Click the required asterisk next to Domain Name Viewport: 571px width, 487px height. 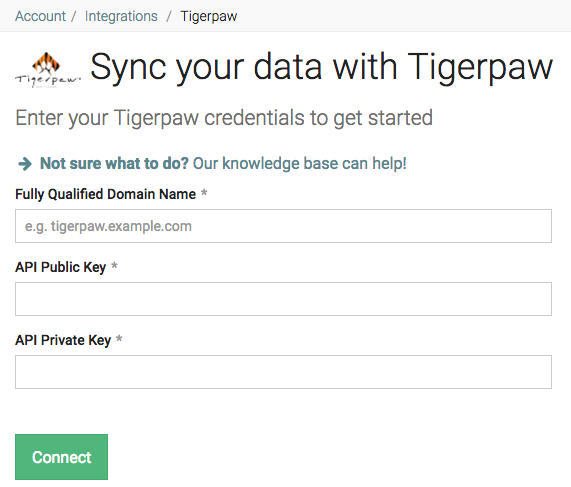[204, 192]
